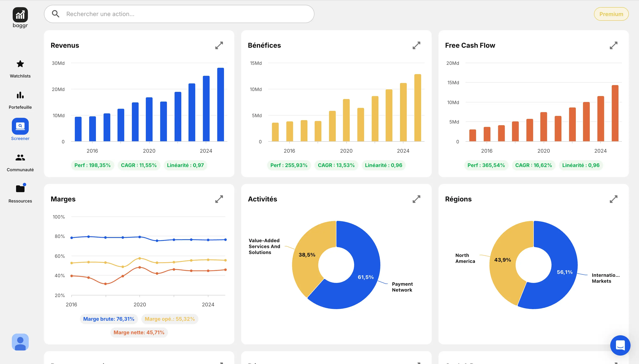Open the Ressources folder icon
The width and height of the screenshot is (639, 364).
(x=20, y=189)
